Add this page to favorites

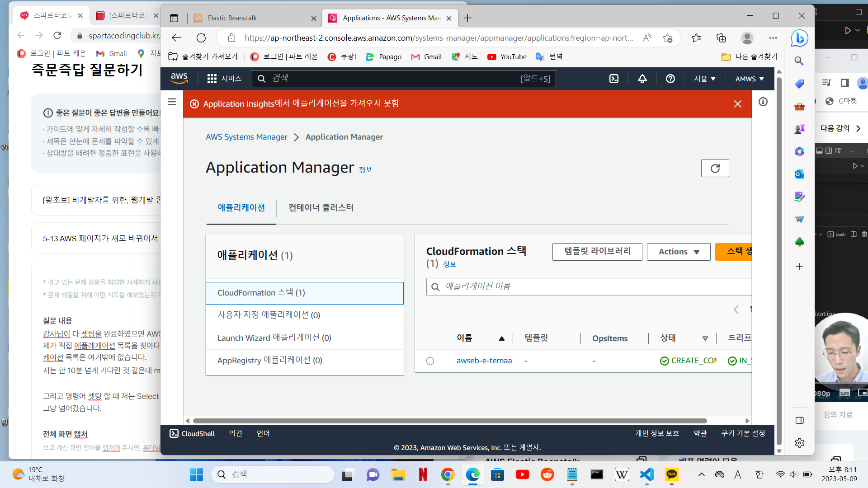click(668, 38)
